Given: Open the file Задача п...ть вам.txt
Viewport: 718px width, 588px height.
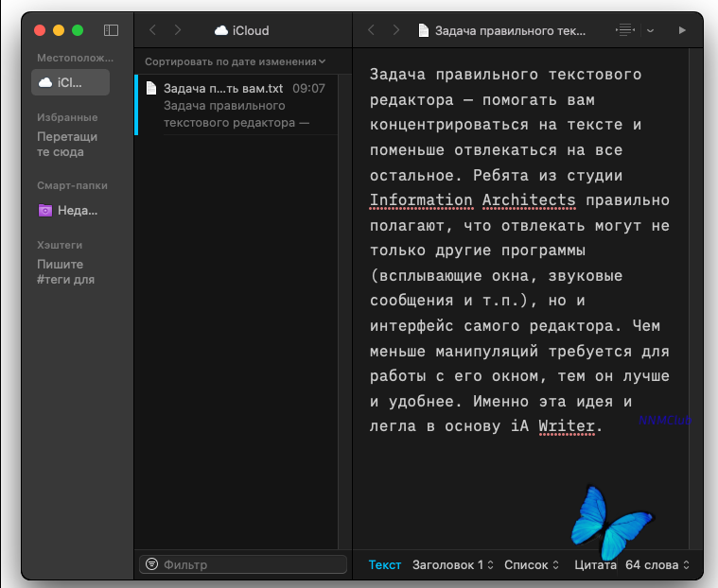Looking at the screenshot, I should tap(237, 105).
